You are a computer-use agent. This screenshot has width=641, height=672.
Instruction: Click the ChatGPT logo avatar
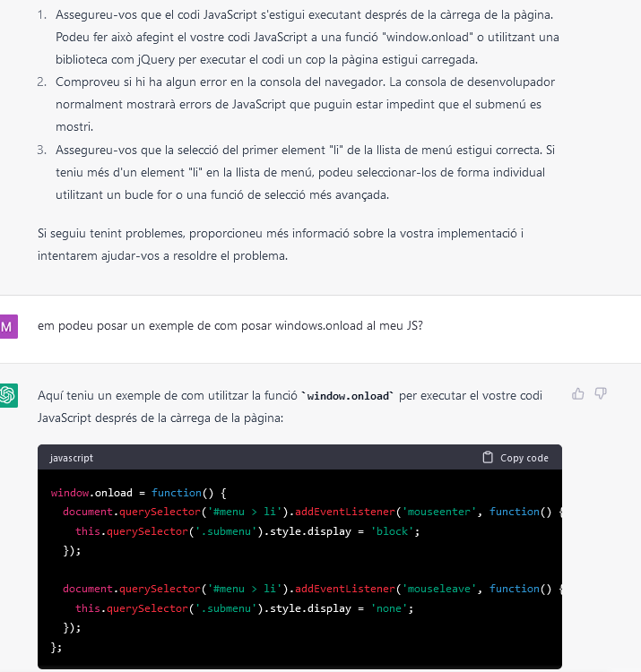click(x=9, y=394)
